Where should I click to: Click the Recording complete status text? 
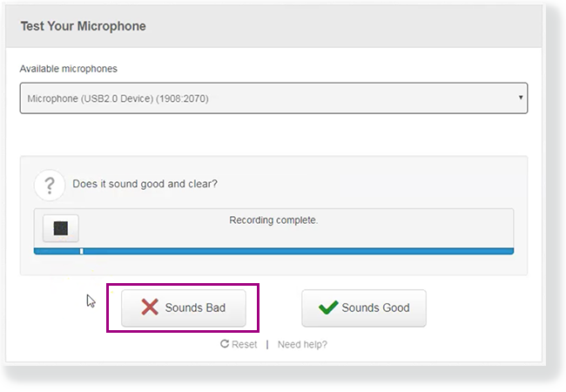point(273,220)
